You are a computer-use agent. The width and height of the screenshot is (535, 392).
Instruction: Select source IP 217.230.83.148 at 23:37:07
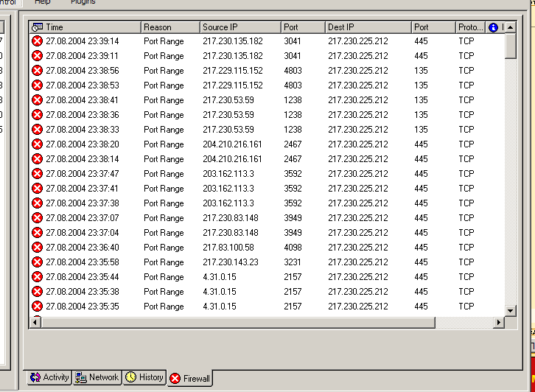[231, 218]
